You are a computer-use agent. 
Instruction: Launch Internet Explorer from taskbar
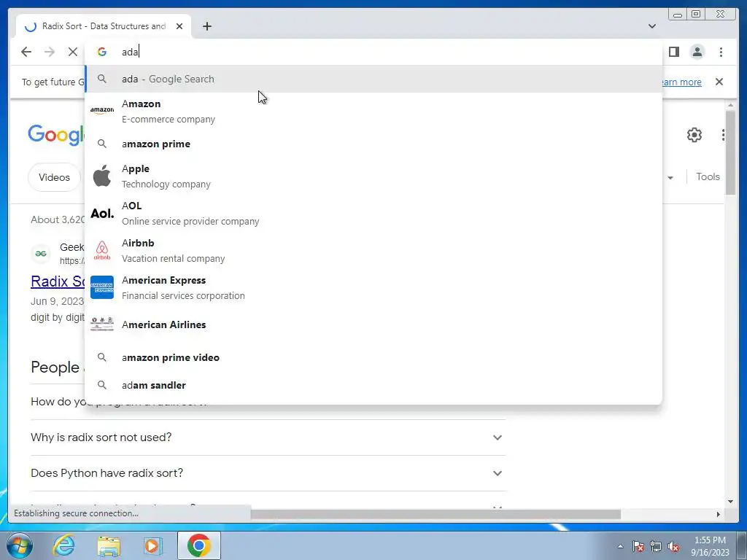coord(64,545)
